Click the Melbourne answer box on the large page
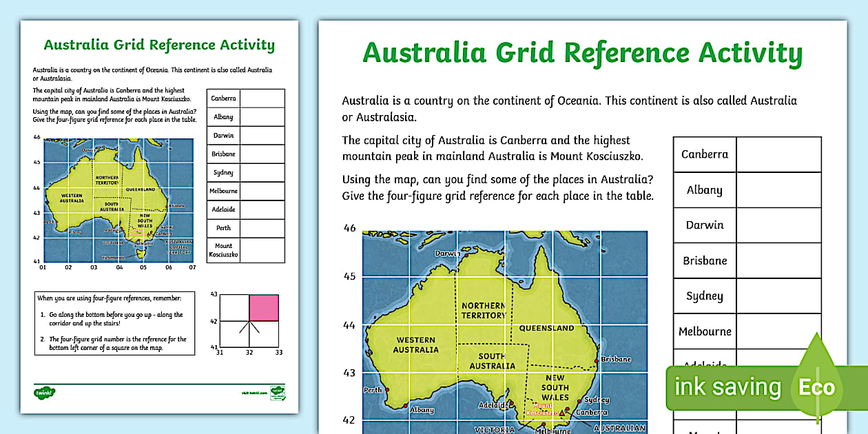This screenshot has height=434, width=868. click(x=779, y=331)
